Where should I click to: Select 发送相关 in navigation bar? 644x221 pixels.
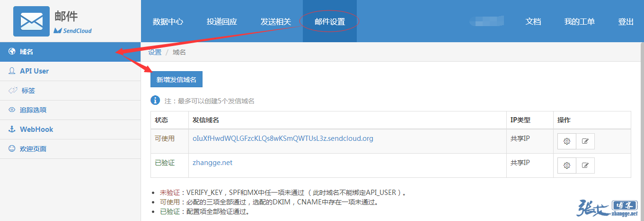(x=276, y=21)
